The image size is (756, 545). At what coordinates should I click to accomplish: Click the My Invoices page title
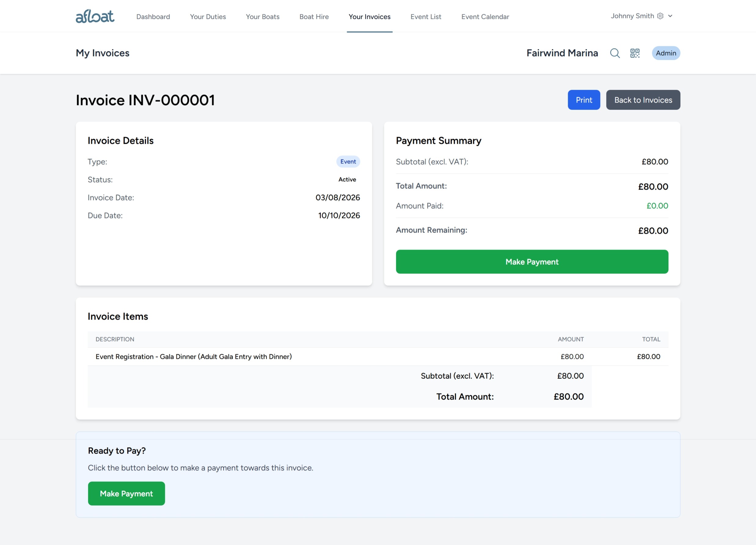[102, 53]
